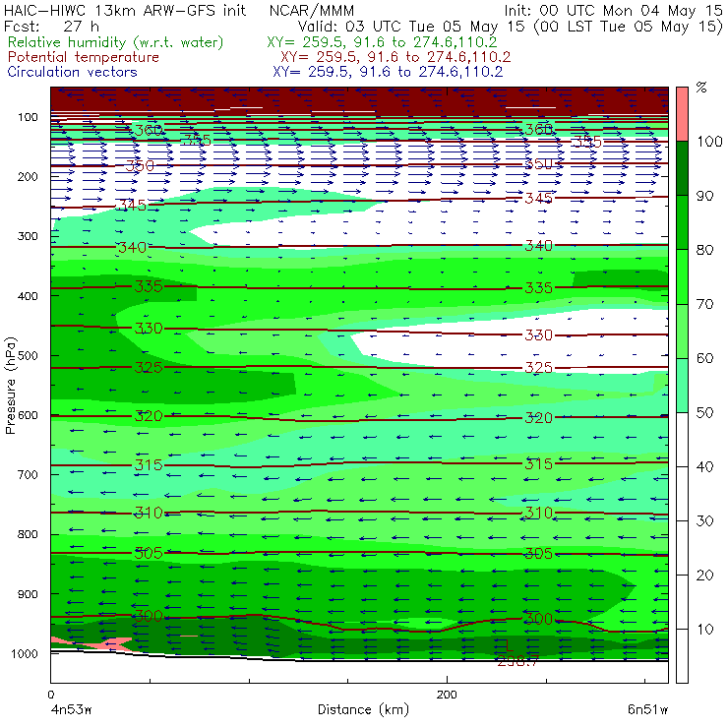Click the colorbar '60' label
728x728 pixels.
(x=704, y=358)
